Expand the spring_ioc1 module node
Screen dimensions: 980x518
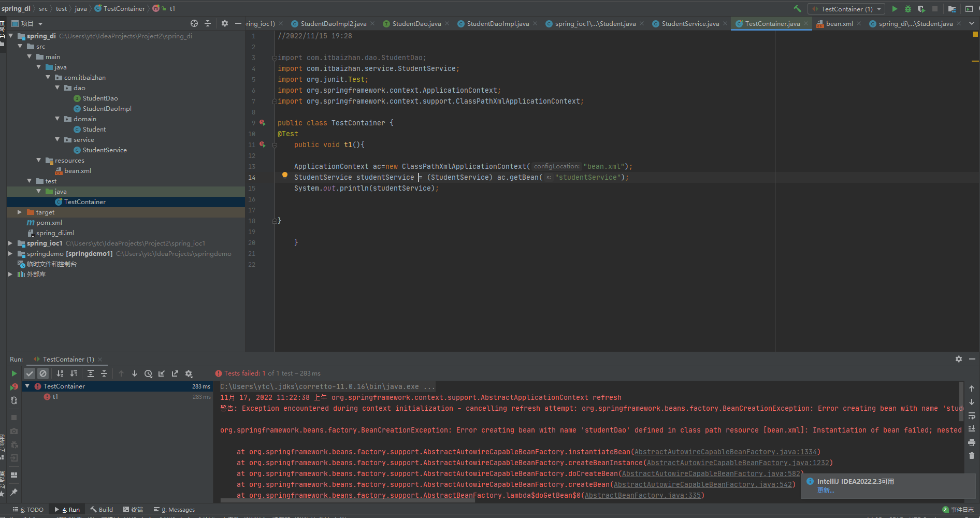point(10,243)
